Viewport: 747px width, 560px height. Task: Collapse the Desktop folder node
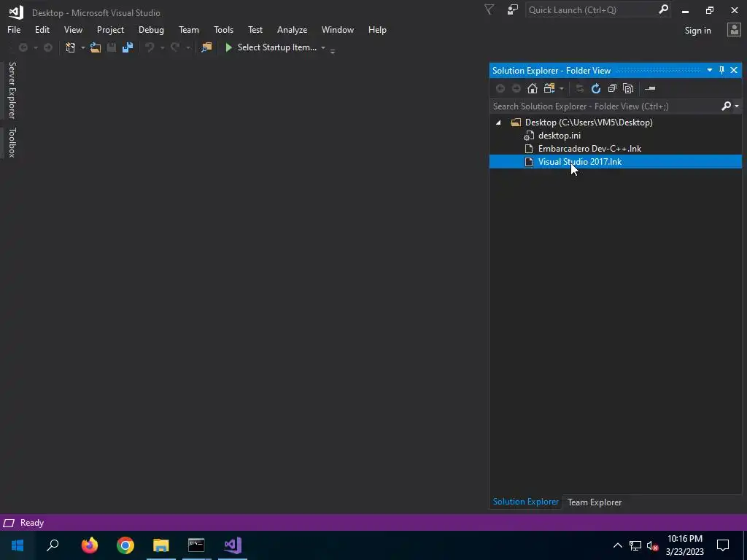[498, 122]
